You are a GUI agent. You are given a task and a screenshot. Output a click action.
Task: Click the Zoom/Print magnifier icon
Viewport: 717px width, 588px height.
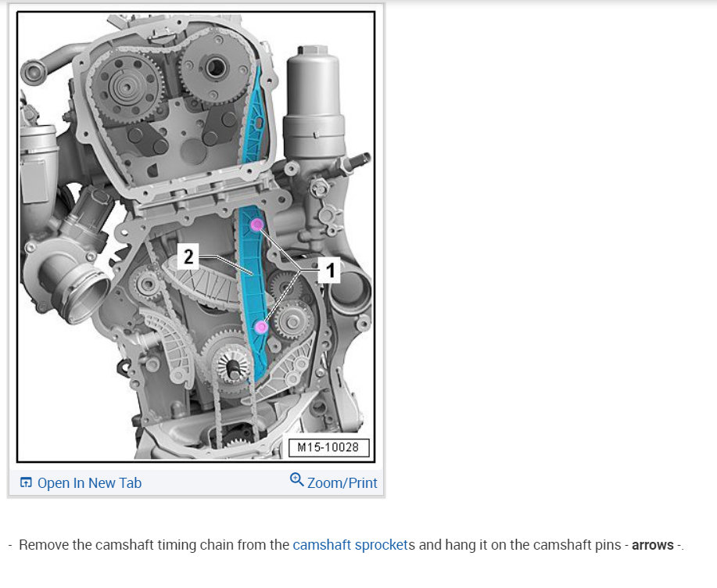297,479
